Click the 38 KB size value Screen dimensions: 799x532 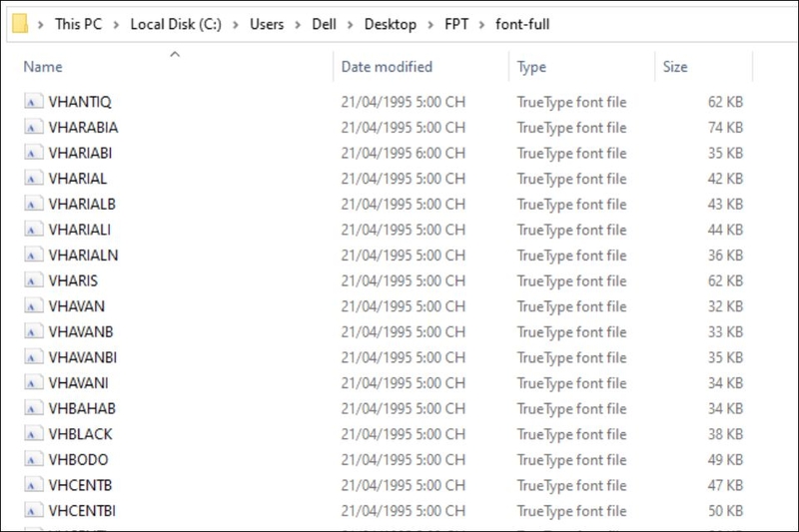pyautogui.click(x=725, y=434)
